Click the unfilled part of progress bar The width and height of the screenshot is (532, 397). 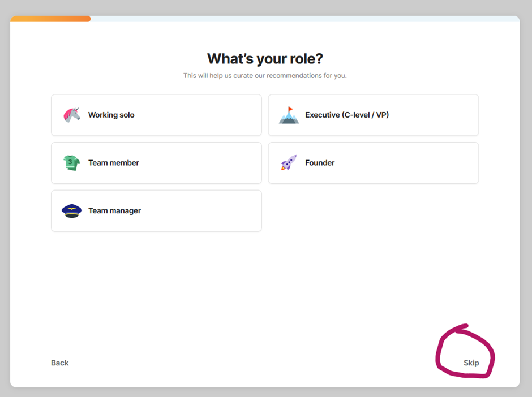[305, 19]
